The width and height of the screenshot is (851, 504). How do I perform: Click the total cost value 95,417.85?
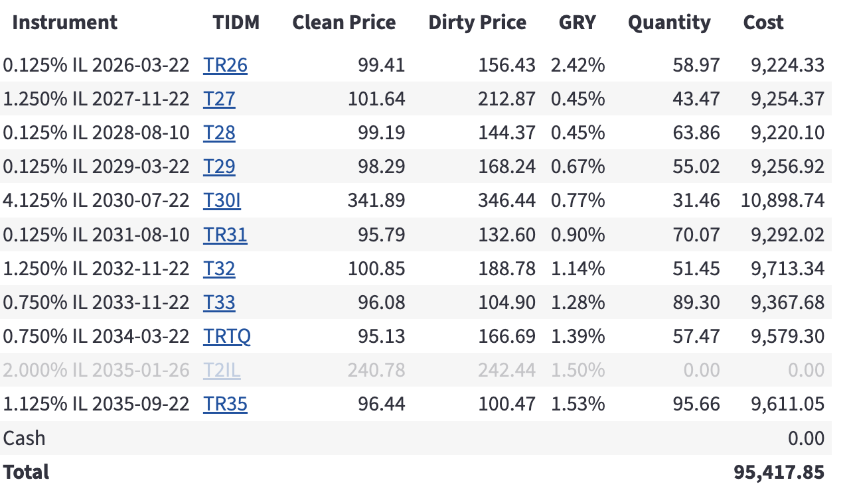pyautogui.click(x=779, y=472)
